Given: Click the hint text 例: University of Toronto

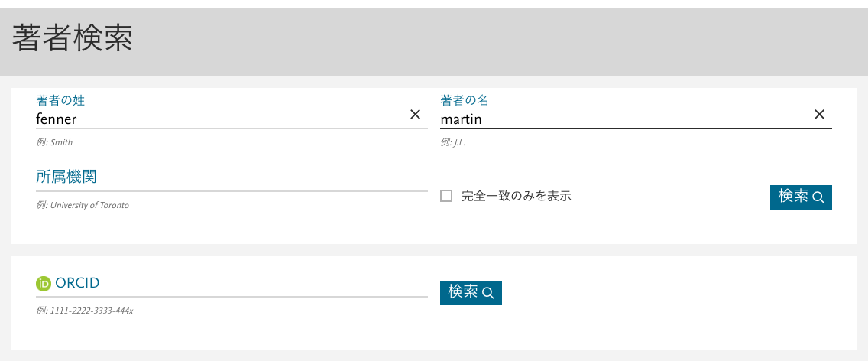Looking at the screenshot, I should pos(83,205).
